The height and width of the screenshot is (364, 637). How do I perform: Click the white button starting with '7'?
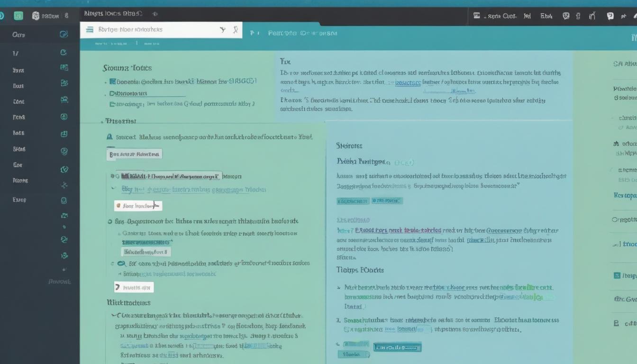(134, 287)
